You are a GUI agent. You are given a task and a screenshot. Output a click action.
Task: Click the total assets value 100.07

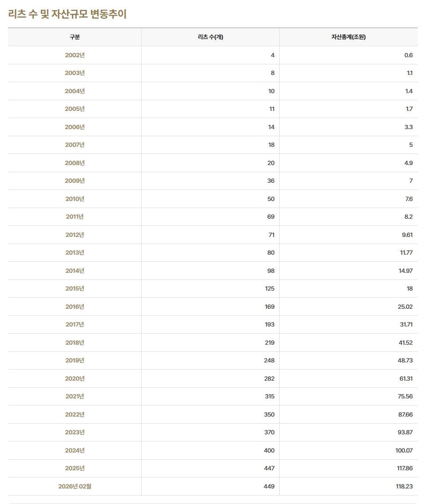(404, 450)
